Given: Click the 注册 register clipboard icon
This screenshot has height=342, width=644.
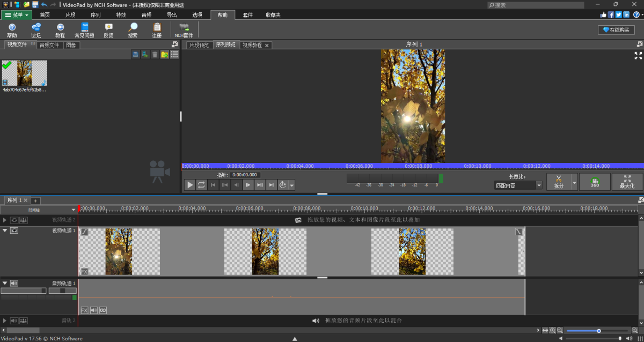Looking at the screenshot, I should click(x=157, y=29).
